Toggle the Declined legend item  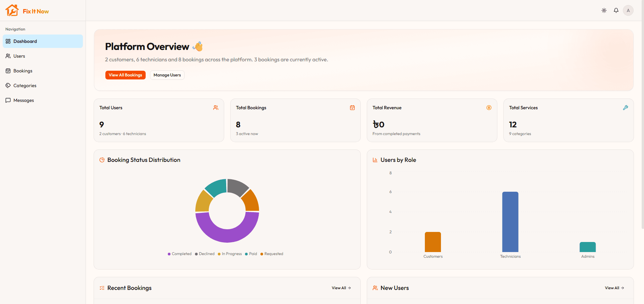pyautogui.click(x=205, y=254)
